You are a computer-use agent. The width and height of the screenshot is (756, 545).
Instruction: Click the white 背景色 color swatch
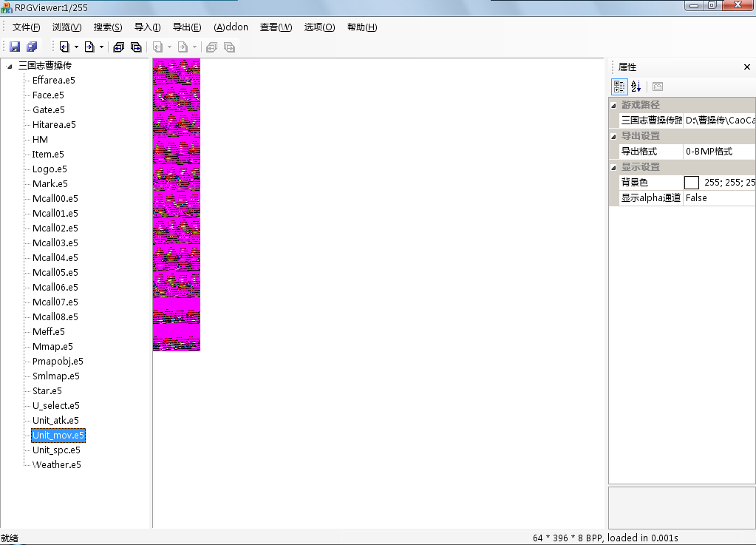[692, 183]
